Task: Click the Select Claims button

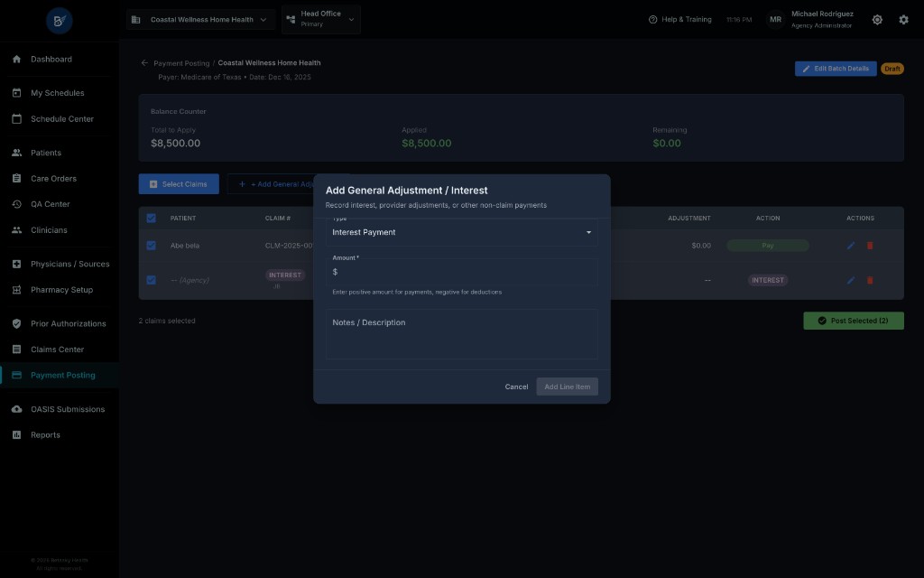Action: pos(179,184)
